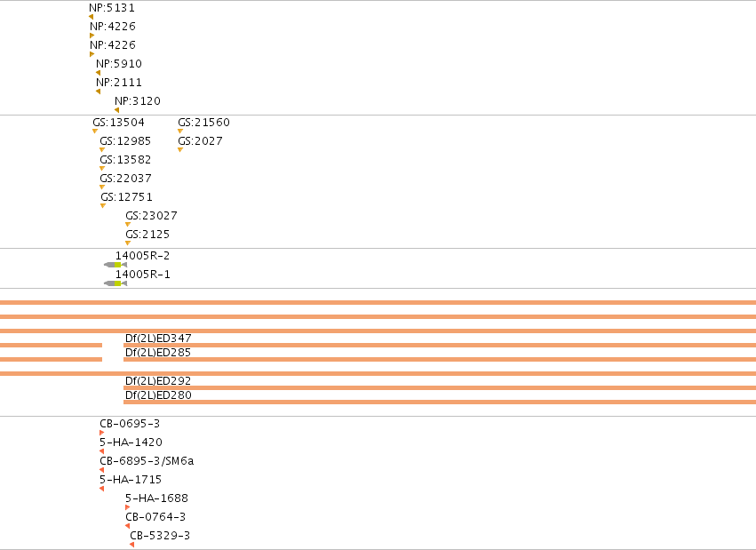Click the triangle marker below GS:12985
Viewport: 756px width, 550px height.
tap(102, 150)
